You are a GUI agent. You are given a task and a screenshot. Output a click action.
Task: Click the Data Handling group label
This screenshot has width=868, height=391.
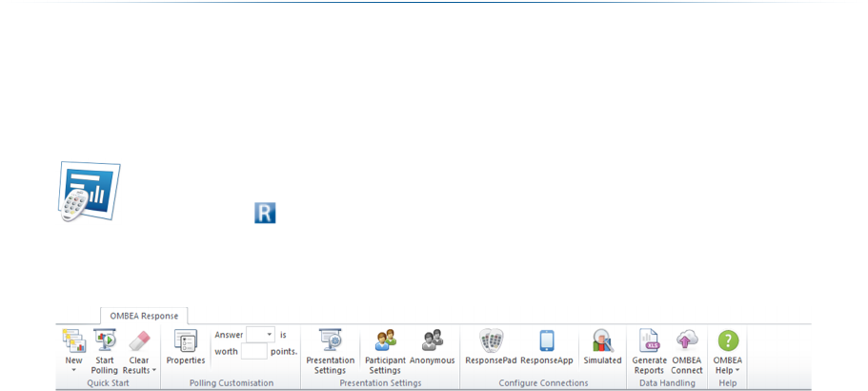pos(667,382)
